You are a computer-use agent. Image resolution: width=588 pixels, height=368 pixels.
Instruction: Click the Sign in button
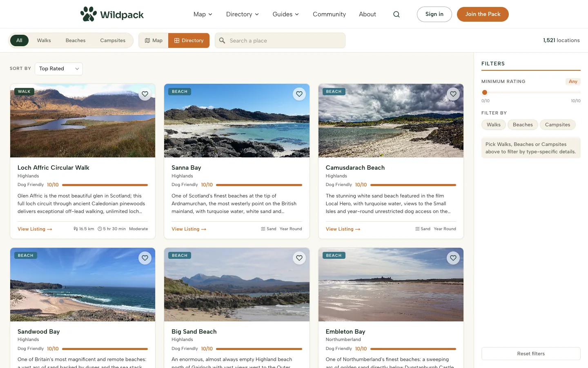(x=434, y=14)
